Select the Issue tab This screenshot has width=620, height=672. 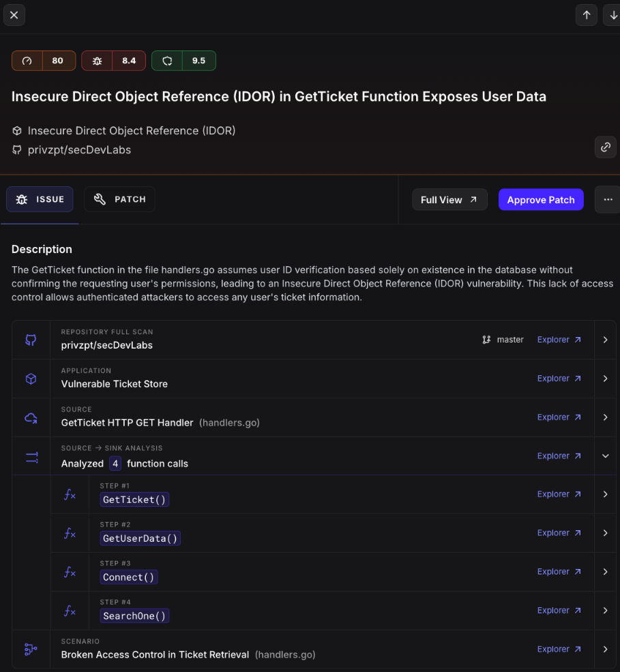click(40, 199)
